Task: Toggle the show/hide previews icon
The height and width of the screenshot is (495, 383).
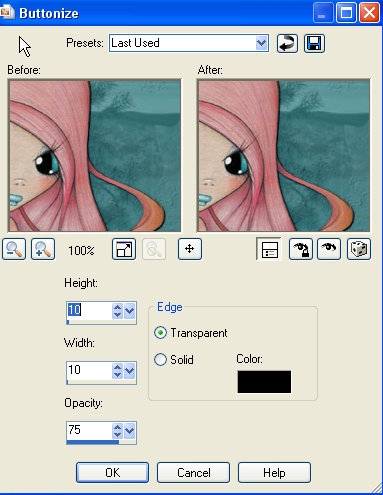Action: (x=269, y=249)
